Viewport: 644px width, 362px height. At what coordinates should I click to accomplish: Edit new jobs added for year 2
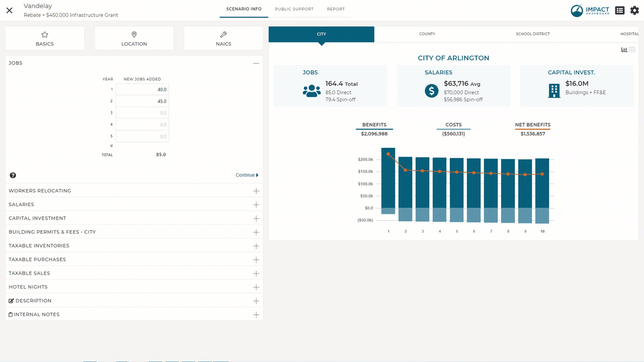pyautogui.click(x=142, y=101)
